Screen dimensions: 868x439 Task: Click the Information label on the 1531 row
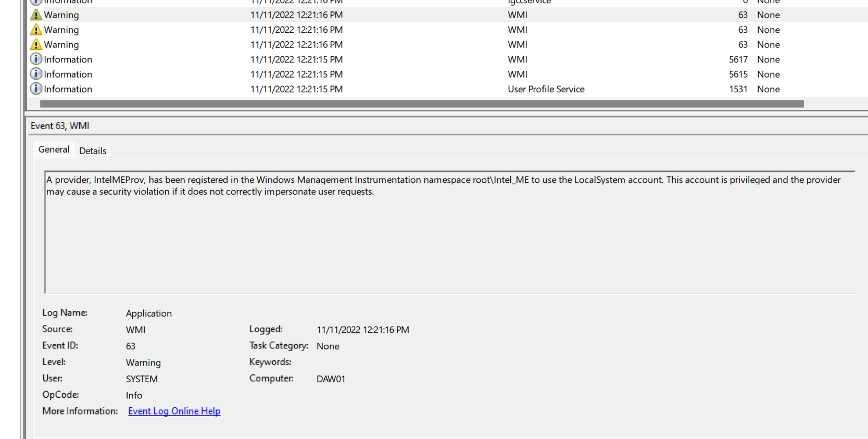pos(68,89)
